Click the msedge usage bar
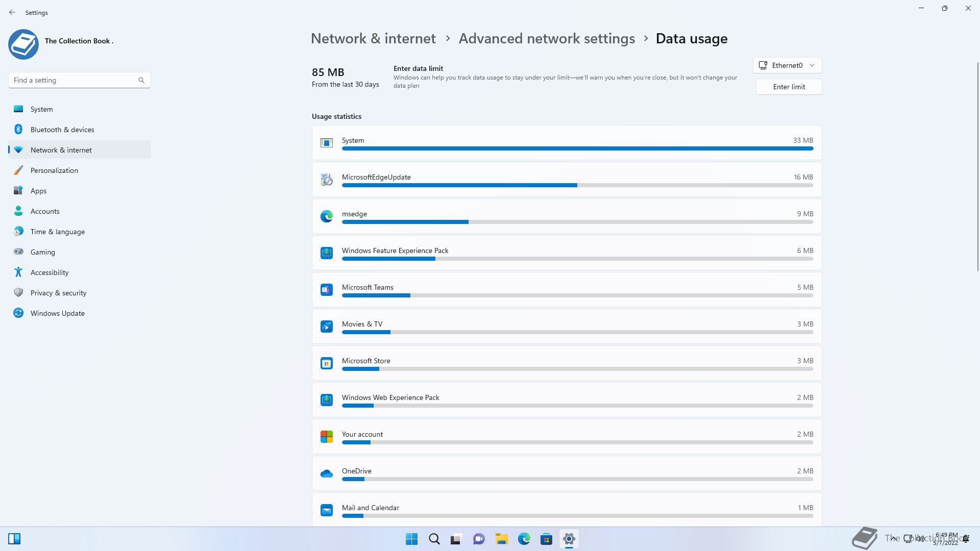 click(x=577, y=222)
